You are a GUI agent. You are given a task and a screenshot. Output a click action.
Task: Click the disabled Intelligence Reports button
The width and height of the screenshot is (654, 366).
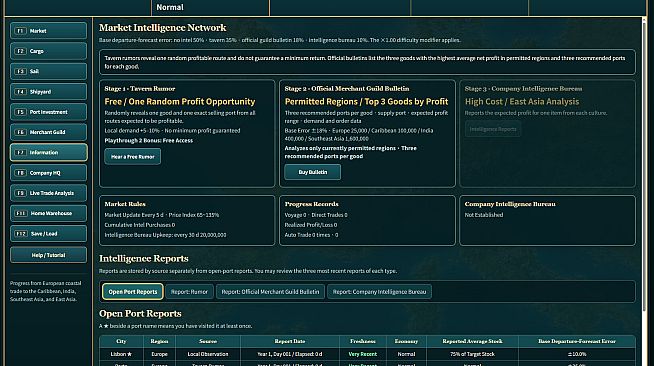493,129
